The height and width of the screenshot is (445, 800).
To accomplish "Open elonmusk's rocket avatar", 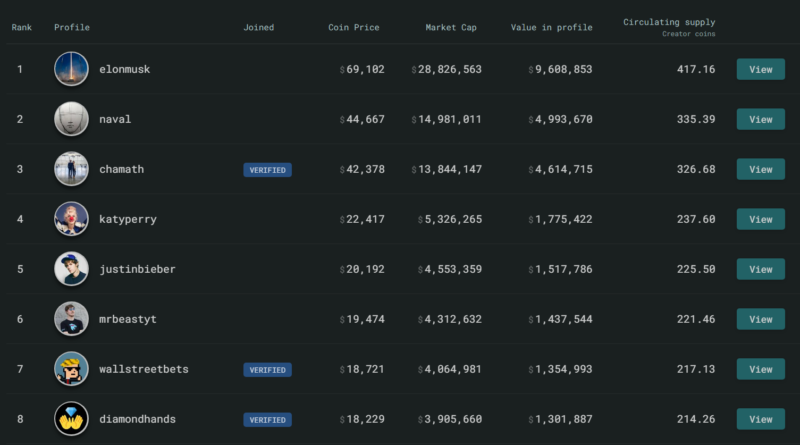I will pos(71,69).
